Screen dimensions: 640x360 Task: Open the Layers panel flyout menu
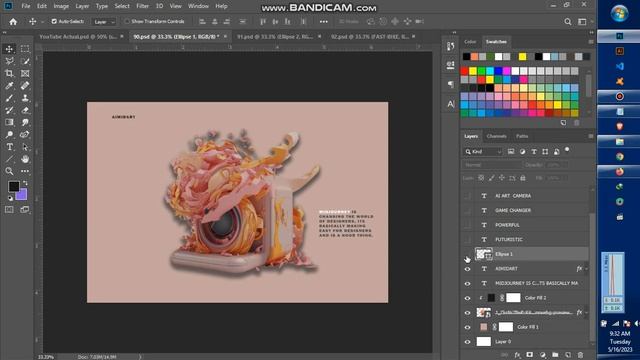(x=591, y=136)
